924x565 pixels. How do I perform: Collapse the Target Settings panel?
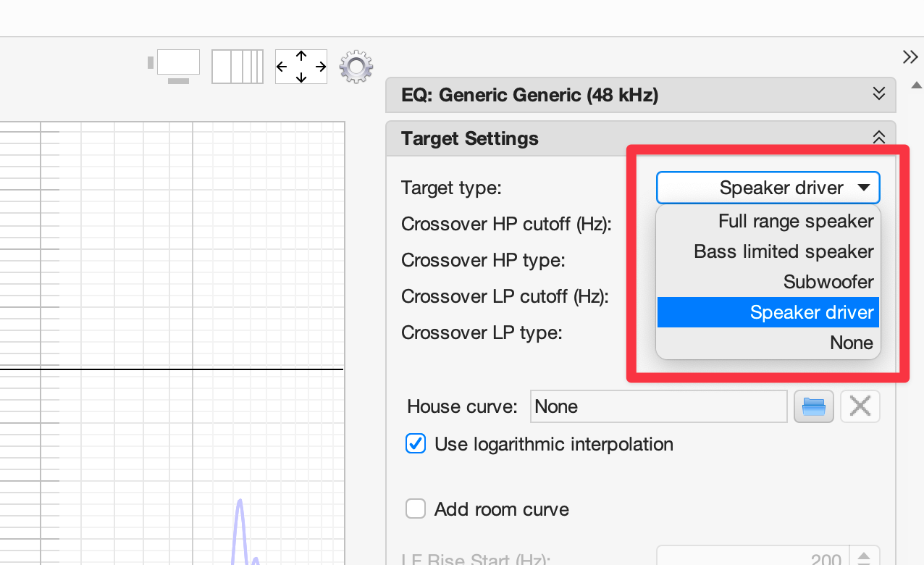[878, 138]
